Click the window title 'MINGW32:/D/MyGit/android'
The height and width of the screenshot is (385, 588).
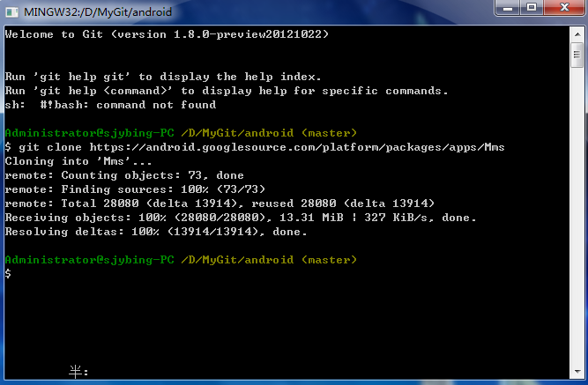click(x=98, y=12)
